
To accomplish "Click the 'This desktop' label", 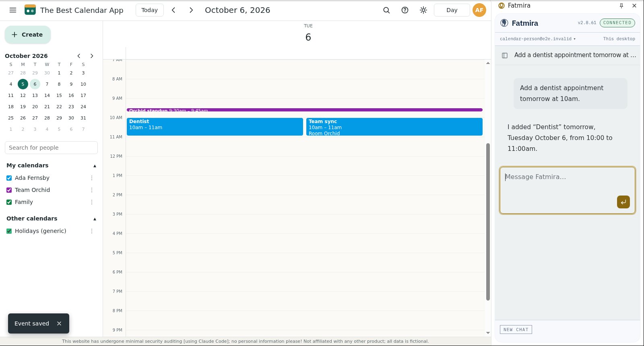I will pyautogui.click(x=619, y=39).
